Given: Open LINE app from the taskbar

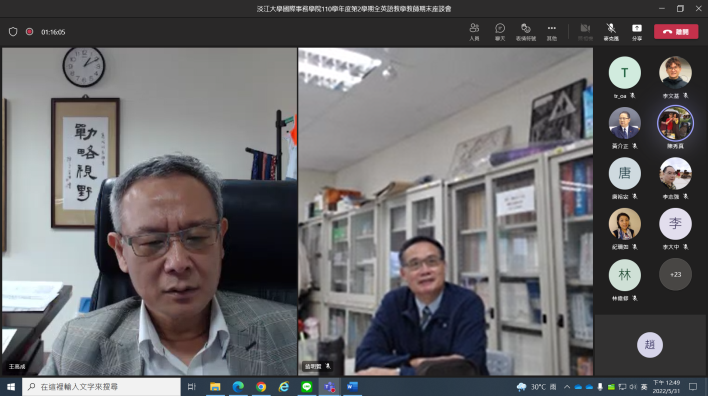Looking at the screenshot, I should pyautogui.click(x=307, y=387).
